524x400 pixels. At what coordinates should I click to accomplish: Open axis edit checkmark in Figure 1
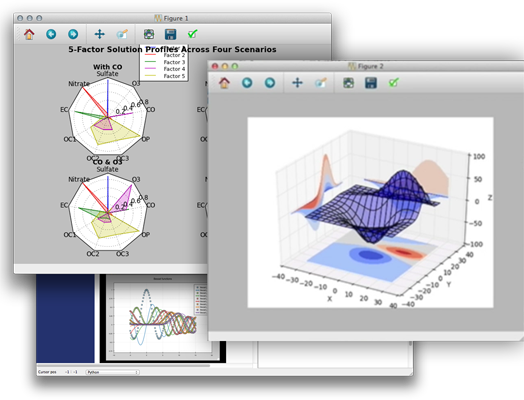192,34
